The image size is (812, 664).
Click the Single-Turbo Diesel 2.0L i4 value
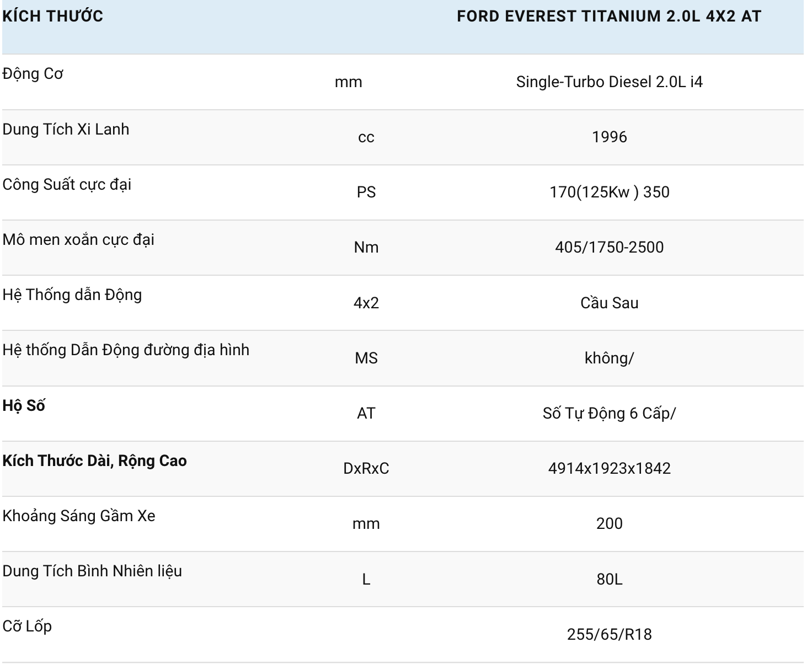(609, 82)
